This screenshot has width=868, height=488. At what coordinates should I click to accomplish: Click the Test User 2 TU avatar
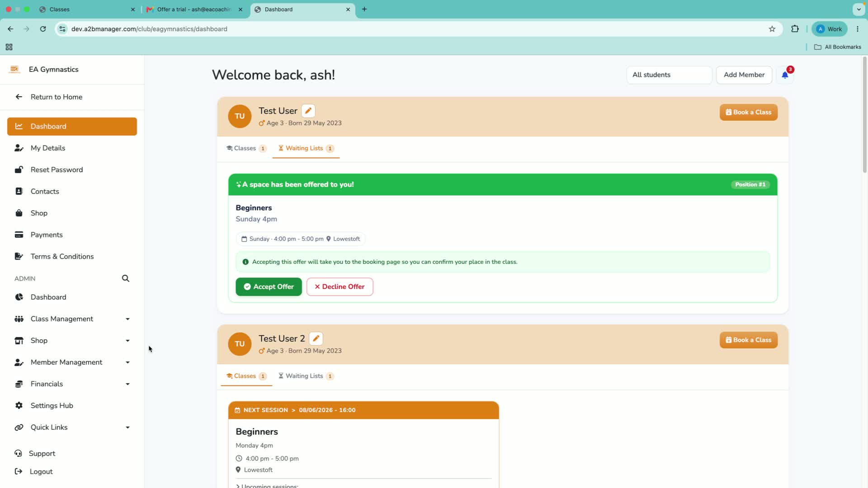[x=240, y=344]
